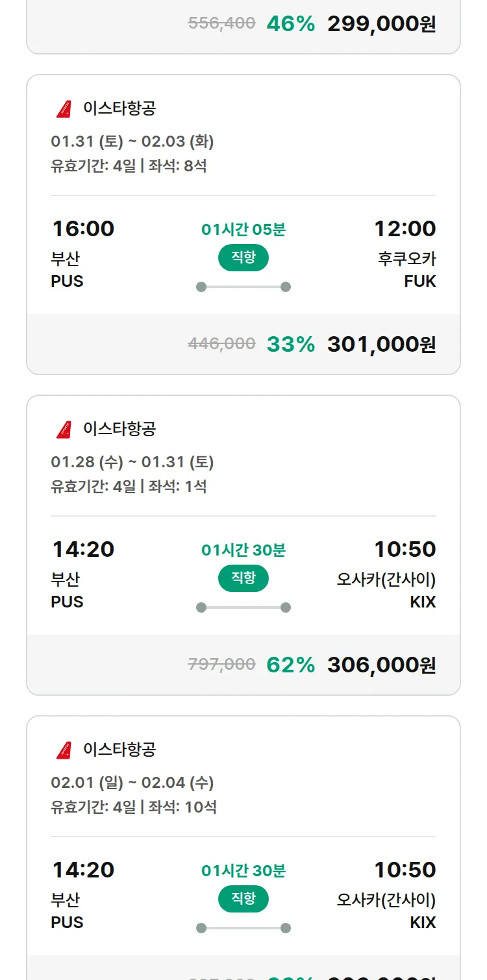487x980 pixels.
Task: Click the 직항 badge on the Fukuoka flight
Action: coord(243,258)
